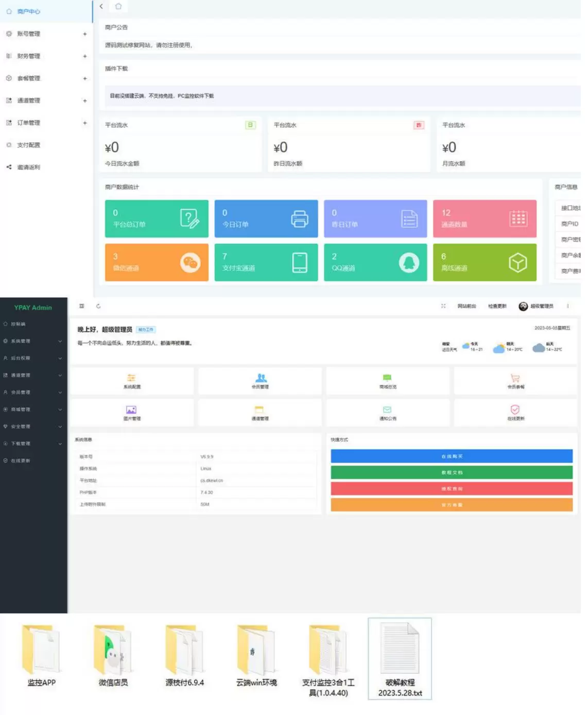Select the 破解教程 2023.5.28.txt file

click(x=400, y=659)
